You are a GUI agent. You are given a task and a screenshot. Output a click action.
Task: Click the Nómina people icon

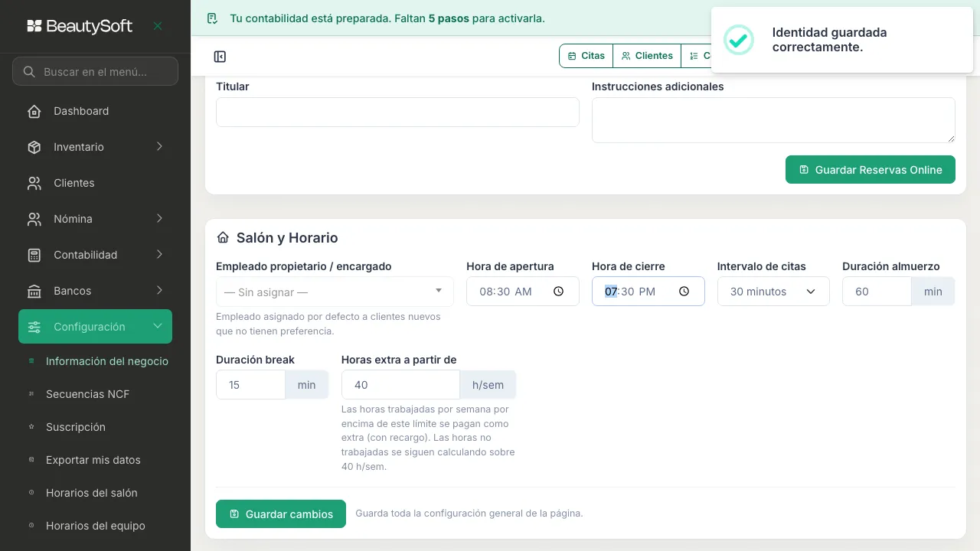click(34, 219)
